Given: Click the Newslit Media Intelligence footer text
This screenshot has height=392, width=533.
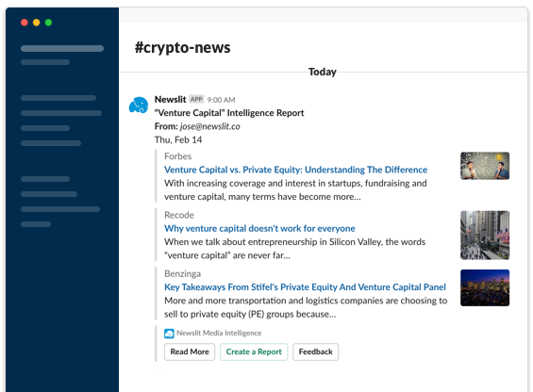Looking at the screenshot, I should (219, 333).
